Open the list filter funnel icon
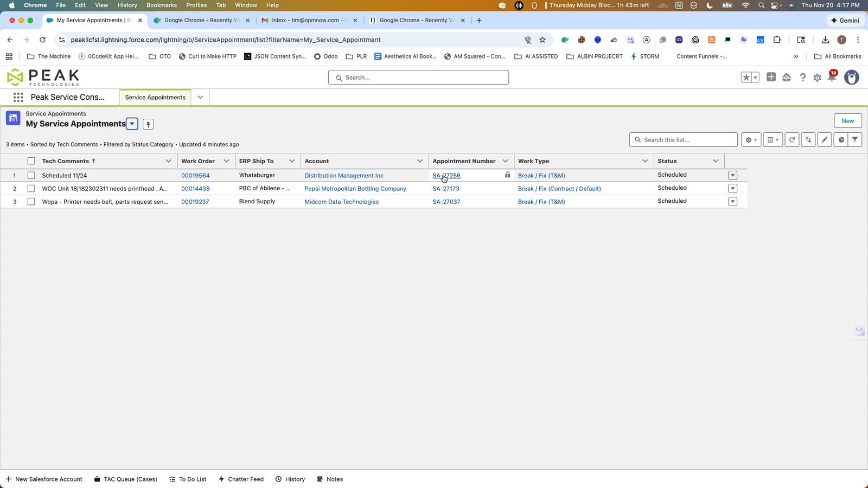This screenshot has height=488, width=868. pyautogui.click(x=855, y=140)
